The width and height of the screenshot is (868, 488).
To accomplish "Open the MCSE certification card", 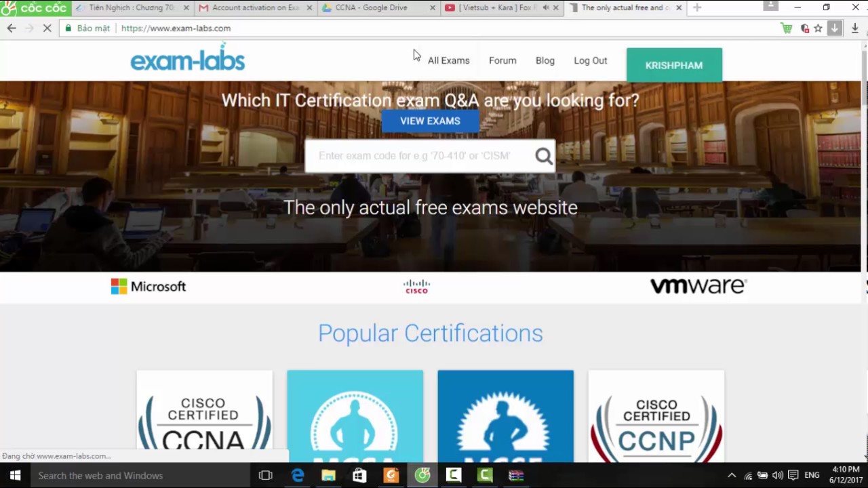I will click(505, 416).
